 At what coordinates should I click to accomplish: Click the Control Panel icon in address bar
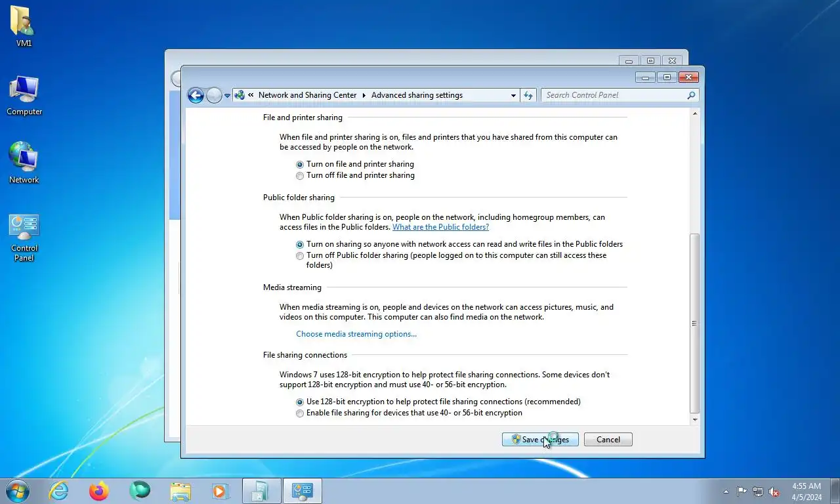240,95
